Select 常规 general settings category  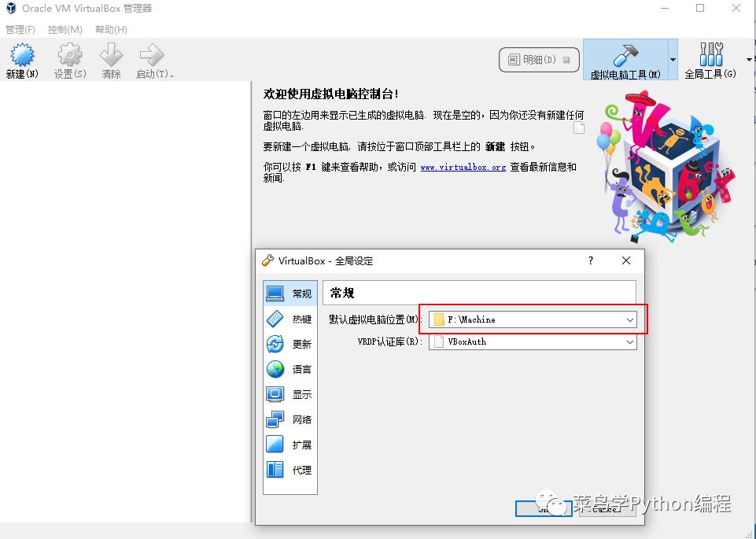289,293
